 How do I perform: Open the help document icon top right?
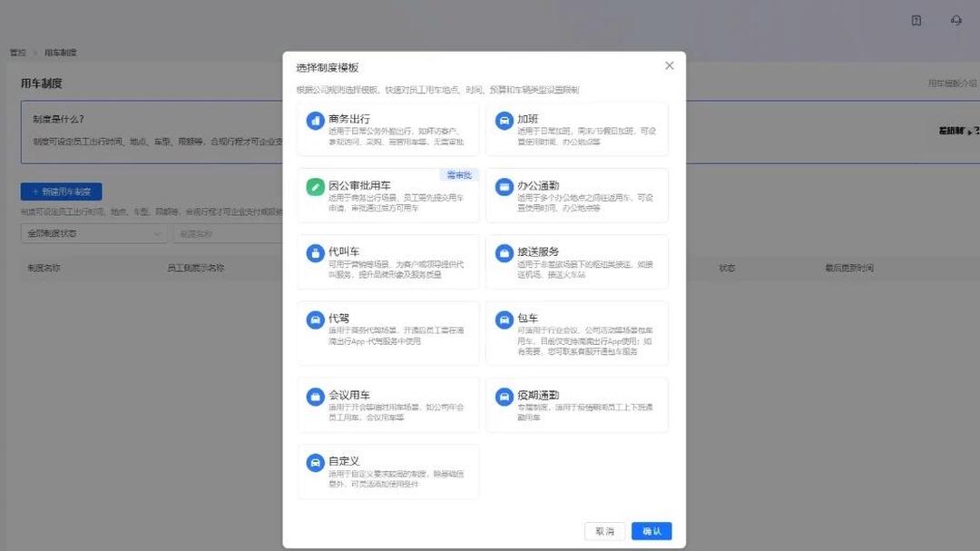[x=915, y=20]
